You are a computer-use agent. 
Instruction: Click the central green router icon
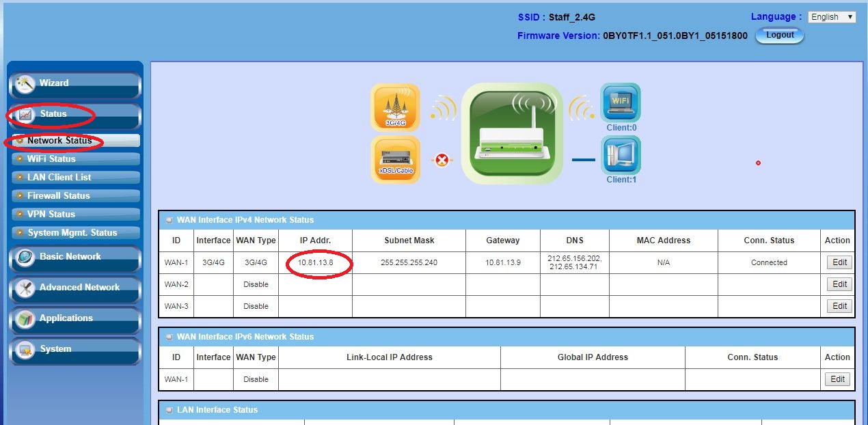click(x=512, y=133)
